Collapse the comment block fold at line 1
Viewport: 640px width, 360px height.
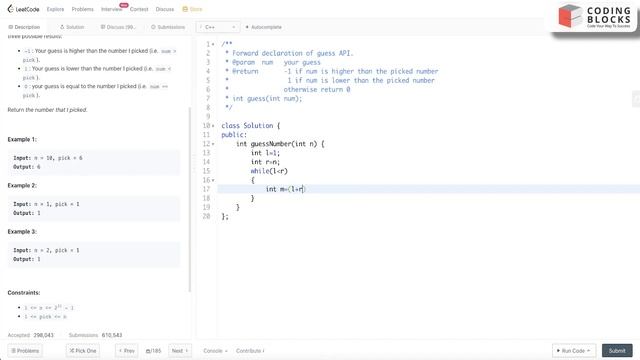click(213, 44)
